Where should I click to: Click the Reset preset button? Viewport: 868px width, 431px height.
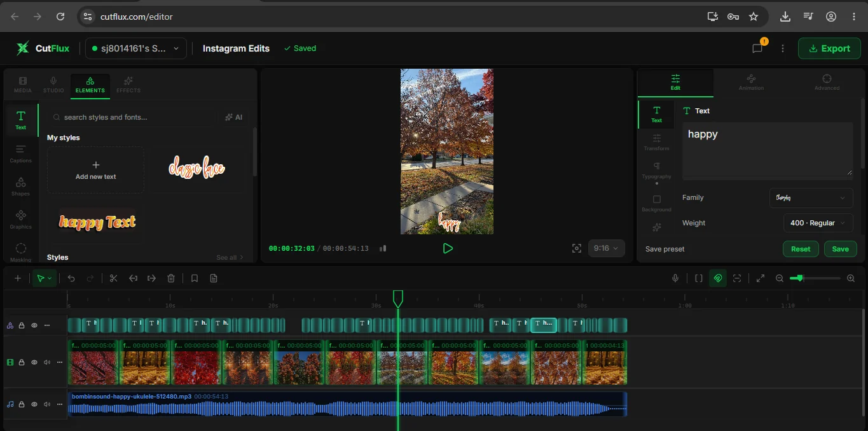coord(801,249)
